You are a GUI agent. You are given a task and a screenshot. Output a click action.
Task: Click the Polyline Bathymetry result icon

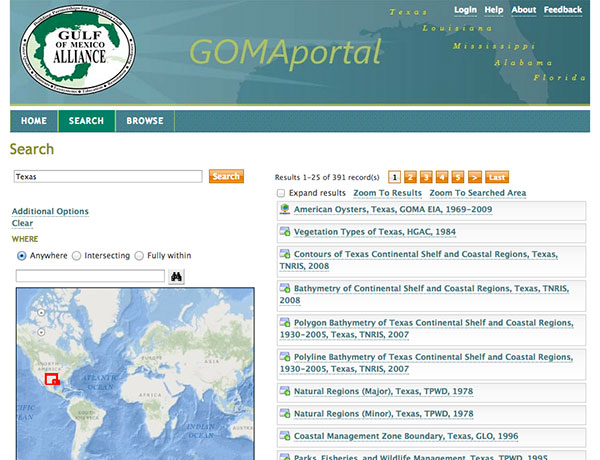pyautogui.click(x=285, y=357)
